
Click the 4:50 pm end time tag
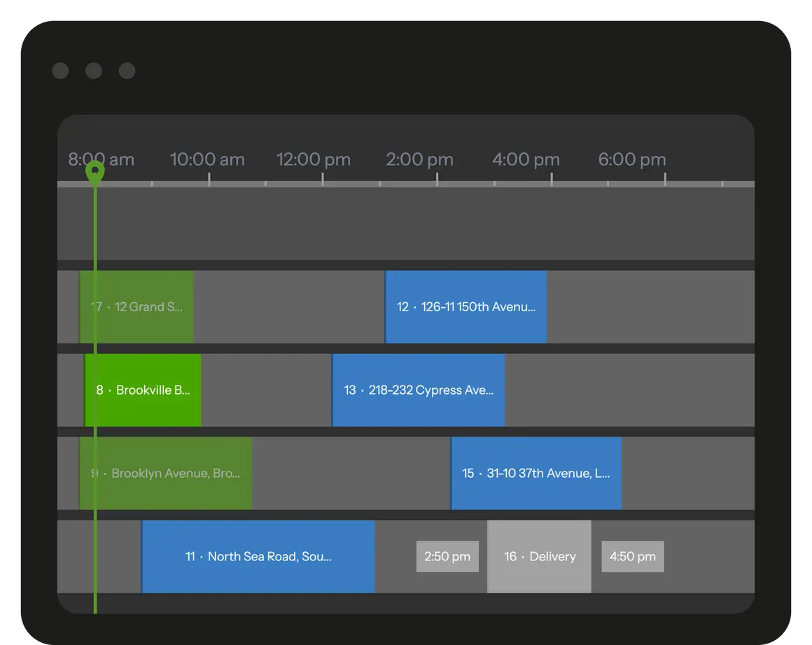click(x=633, y=557)
